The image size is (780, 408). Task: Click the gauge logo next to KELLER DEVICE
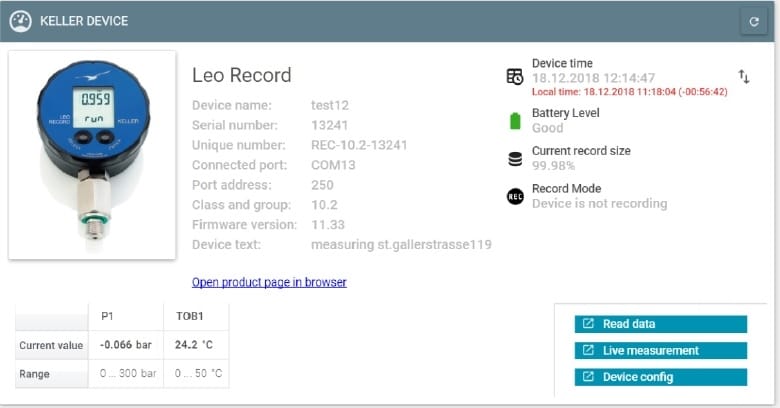[20, 21]
